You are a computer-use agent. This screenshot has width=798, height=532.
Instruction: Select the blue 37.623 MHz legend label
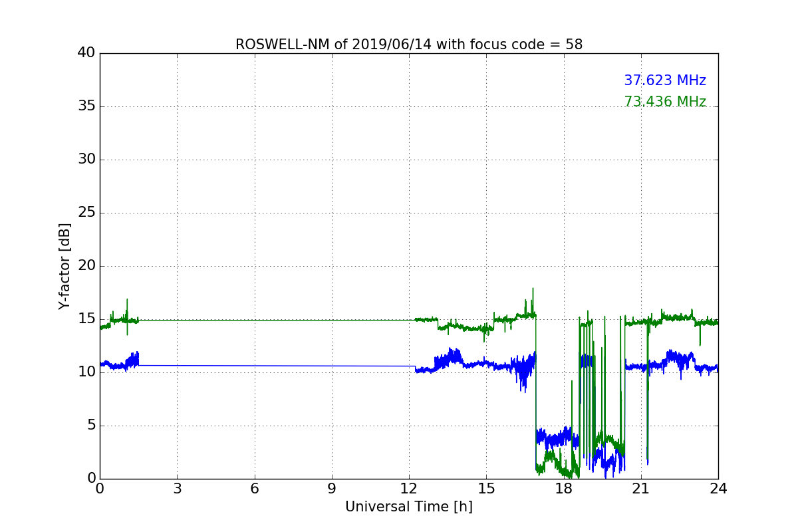[x=665, y=80]
